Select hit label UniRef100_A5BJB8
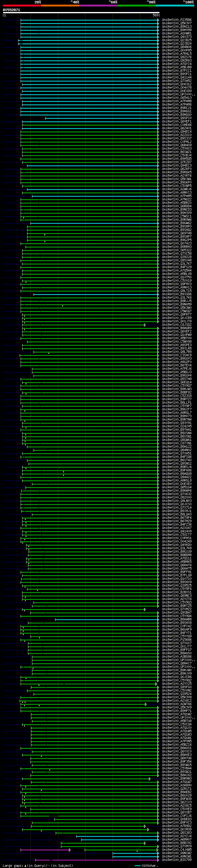The width and height of the screenshot is (197, 868). pyautogui.click(x=176, y=67)
